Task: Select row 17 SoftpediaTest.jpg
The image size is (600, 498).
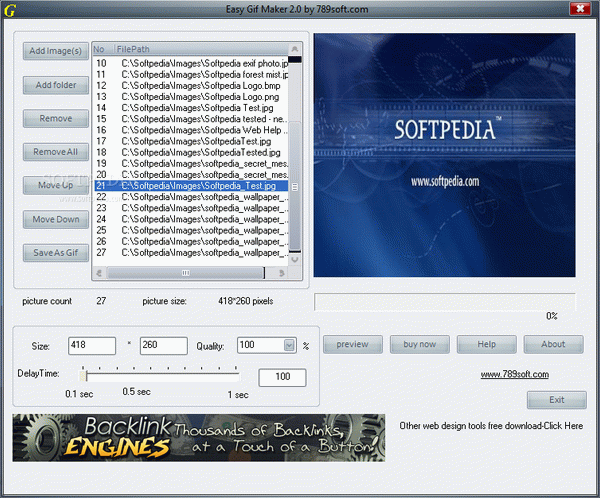Action: coord(191,141)
